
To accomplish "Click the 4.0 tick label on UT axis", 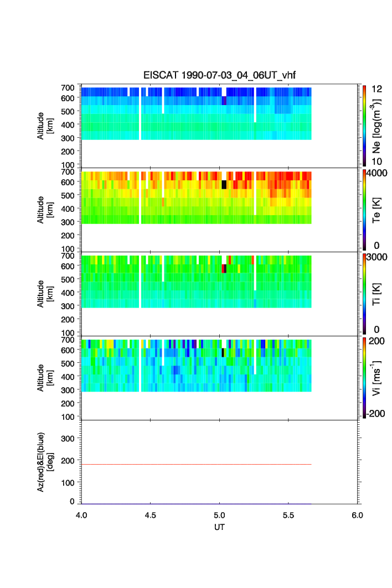I will [81, 515].
